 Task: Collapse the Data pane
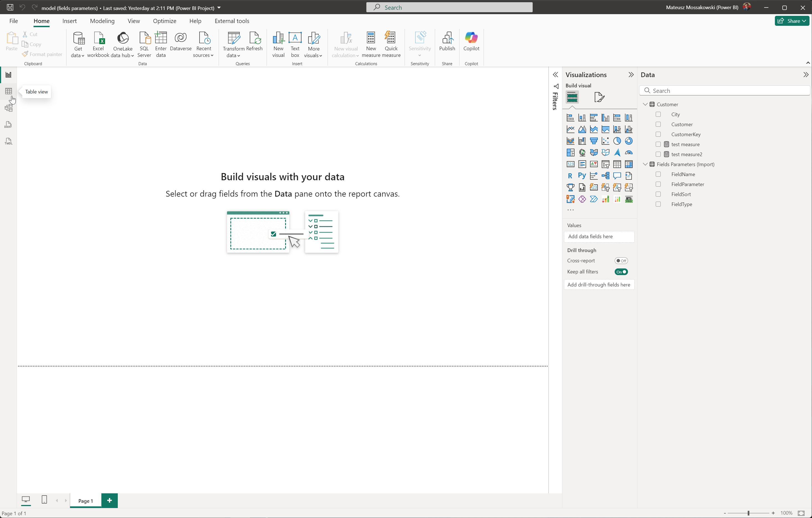[x=806, y=75]
